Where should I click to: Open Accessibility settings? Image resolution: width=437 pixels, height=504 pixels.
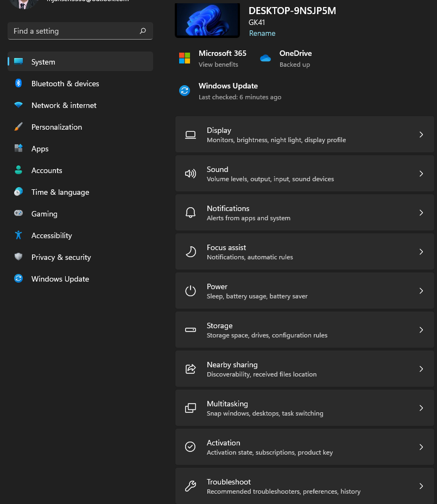tap(80, 235)
